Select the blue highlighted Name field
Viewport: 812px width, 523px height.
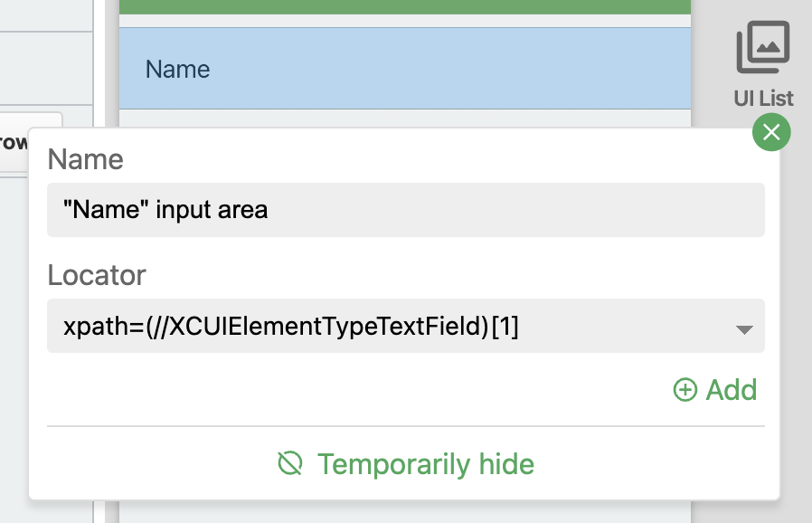405,69
